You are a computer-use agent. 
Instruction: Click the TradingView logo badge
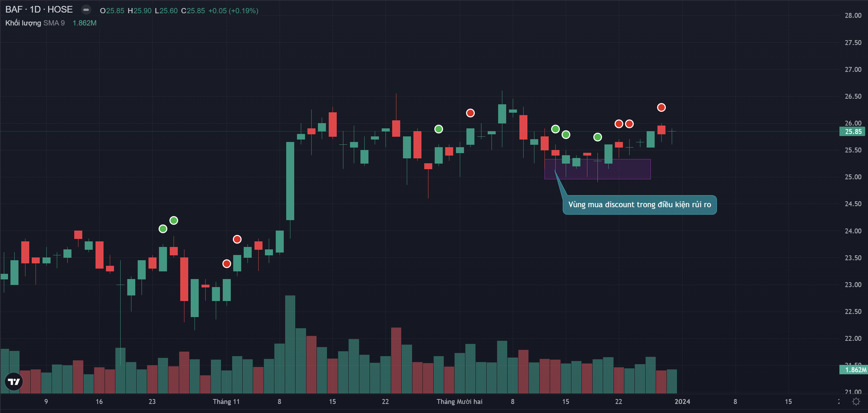[x=14, y=382]
